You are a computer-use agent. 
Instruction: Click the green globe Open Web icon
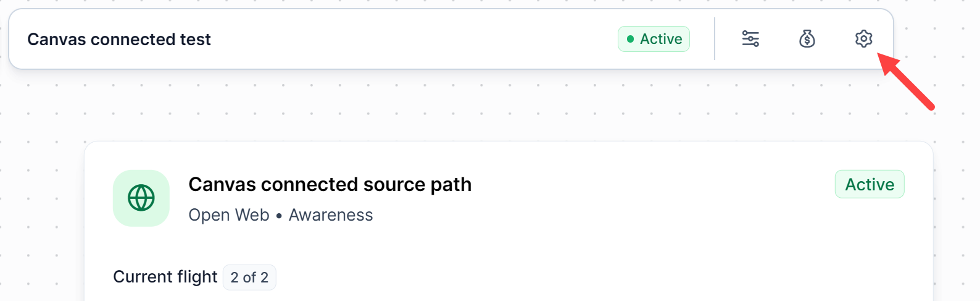click(141, 198)
